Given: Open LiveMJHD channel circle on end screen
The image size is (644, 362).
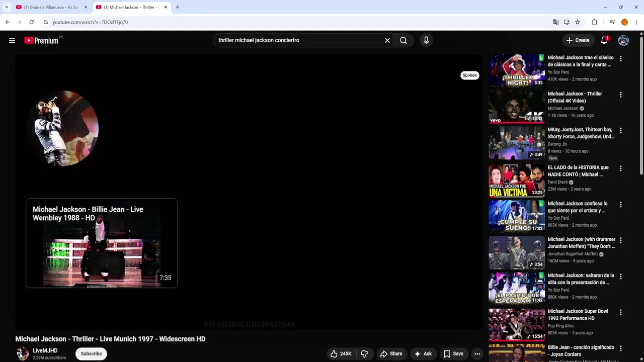Looking at the screenshot, I should click(63, 128).
